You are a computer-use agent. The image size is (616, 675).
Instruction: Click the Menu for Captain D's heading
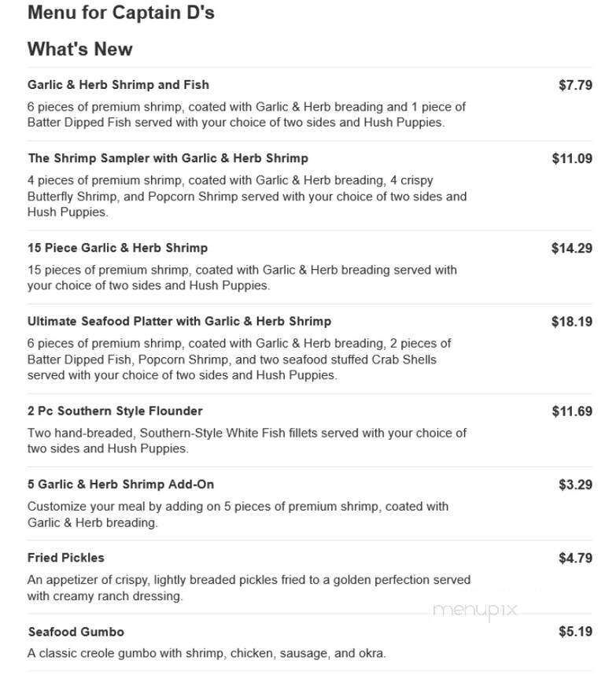121,13
